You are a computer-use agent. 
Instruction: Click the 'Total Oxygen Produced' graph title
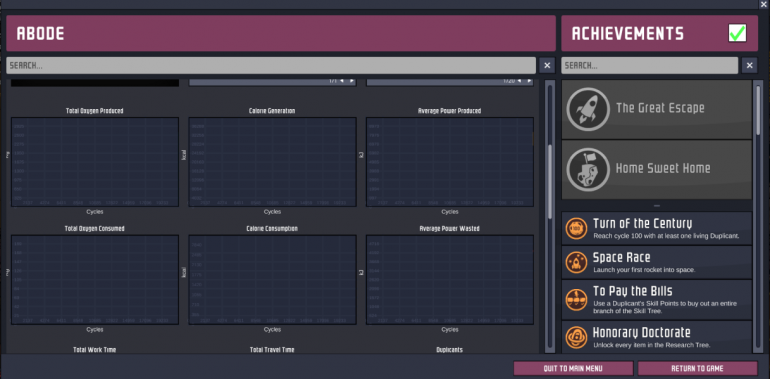pos(95,111)
